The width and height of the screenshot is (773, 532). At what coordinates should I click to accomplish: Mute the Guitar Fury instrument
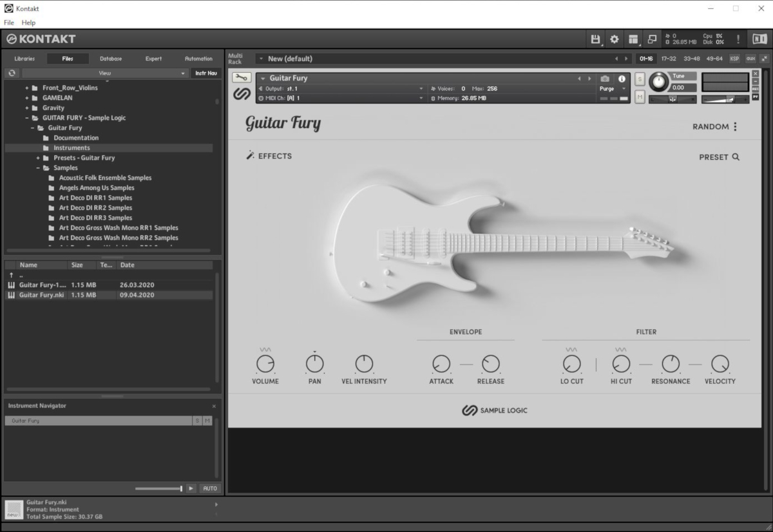tap(640, 97)
